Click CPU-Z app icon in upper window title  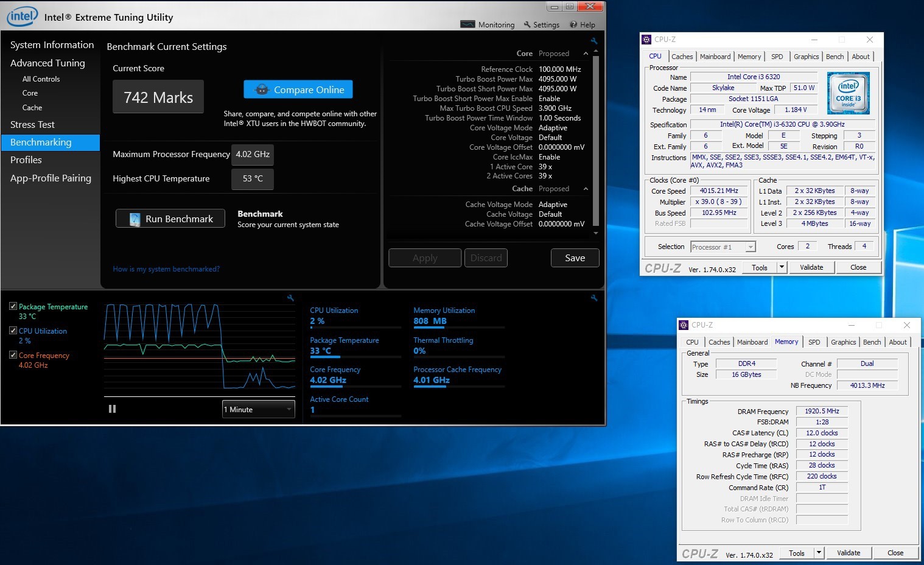coord(646,40)
